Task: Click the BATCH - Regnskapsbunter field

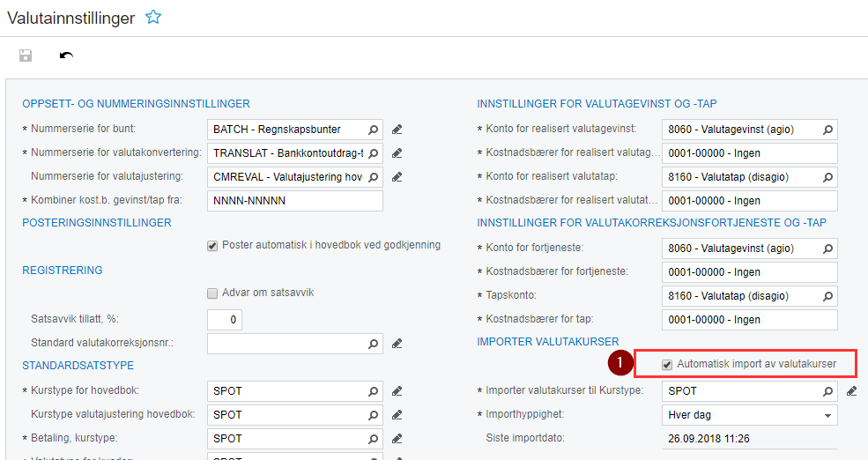Action: click(295, 130)
